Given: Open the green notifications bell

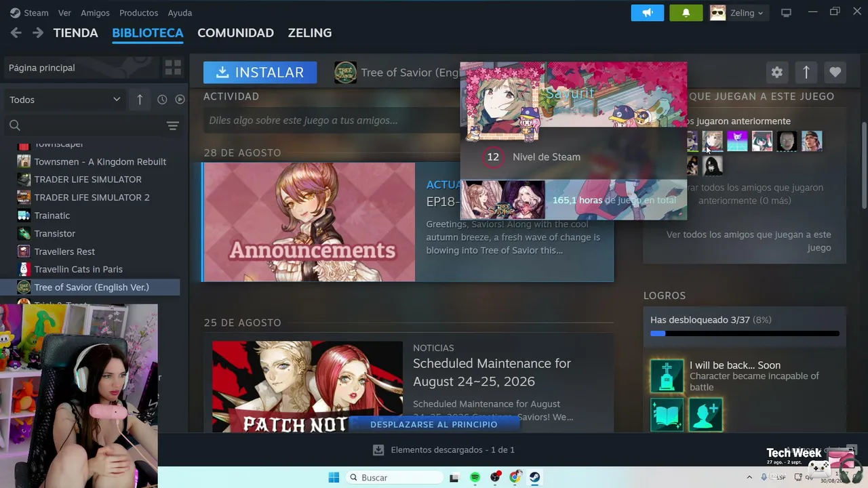Looking at the screenshot, I should (686, 13).
